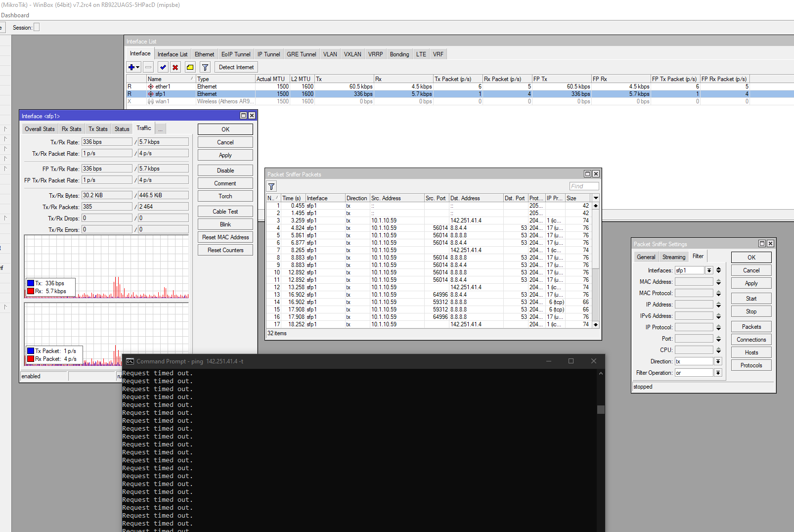Click the Hosts button in sniffer settings
794x532 pixels.
[x=751, y=353]
